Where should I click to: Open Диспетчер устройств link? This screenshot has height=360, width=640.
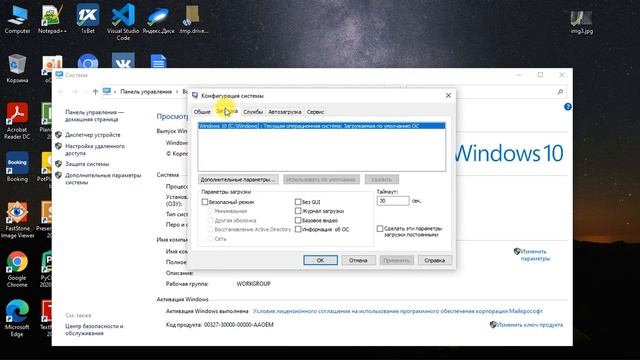93,135
